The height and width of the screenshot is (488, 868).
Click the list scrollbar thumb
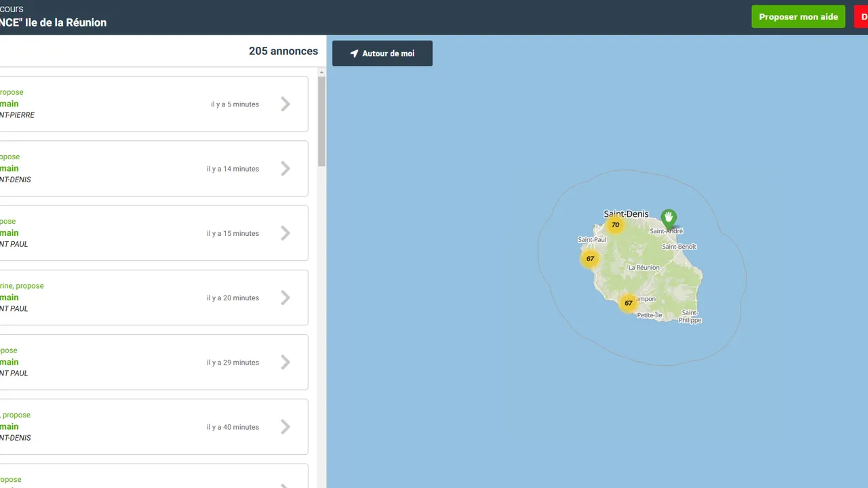(322, 121)
